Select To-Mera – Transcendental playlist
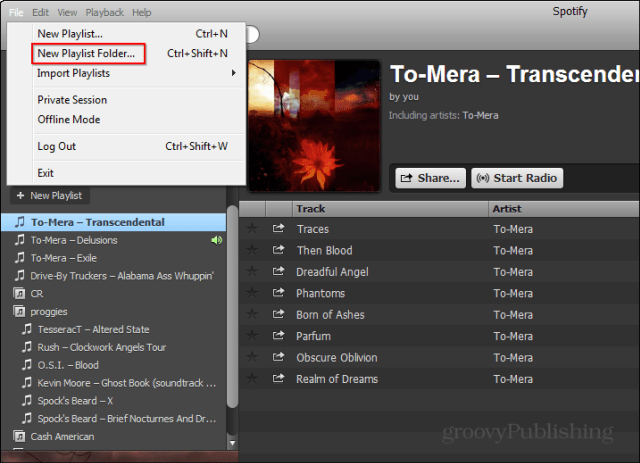 pos(113,222)
